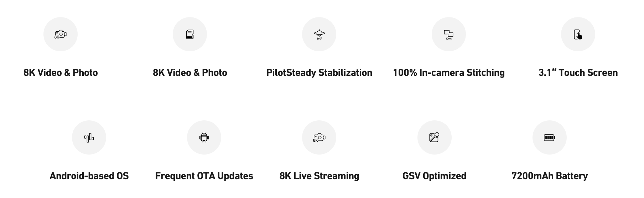Click the Android robot icon
This screenshot has height=198, width=644.
(204, 137)
